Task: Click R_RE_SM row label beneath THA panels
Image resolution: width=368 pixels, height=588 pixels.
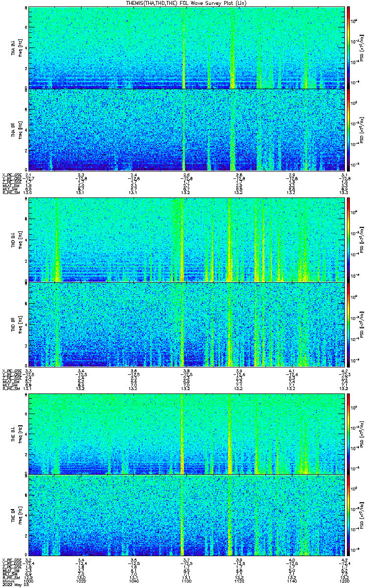Action: [x=10, y=193]
